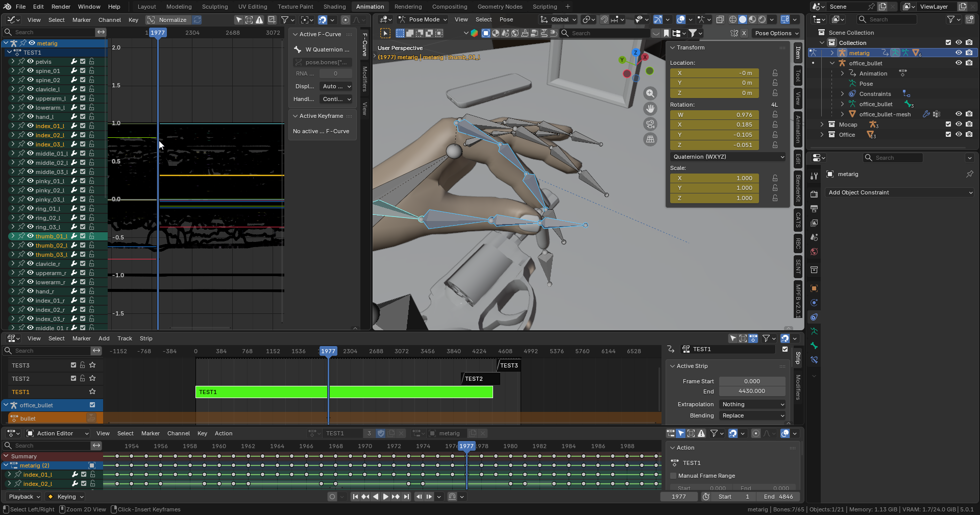980x515 pixels.
Task: Uncheck spine_01 channel checkbox
Action: pos(83,71)
